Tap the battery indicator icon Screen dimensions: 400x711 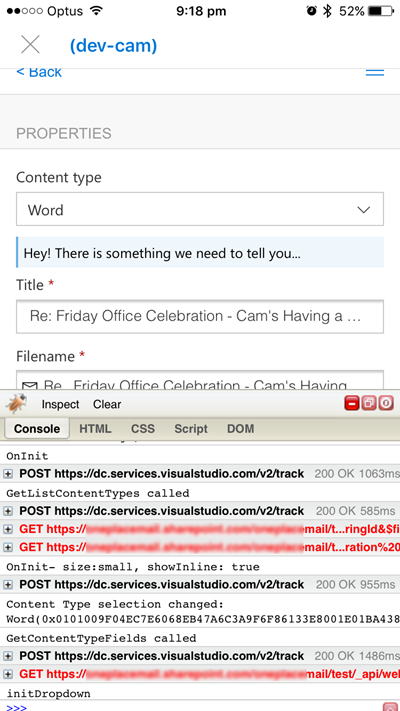[381, 11]
